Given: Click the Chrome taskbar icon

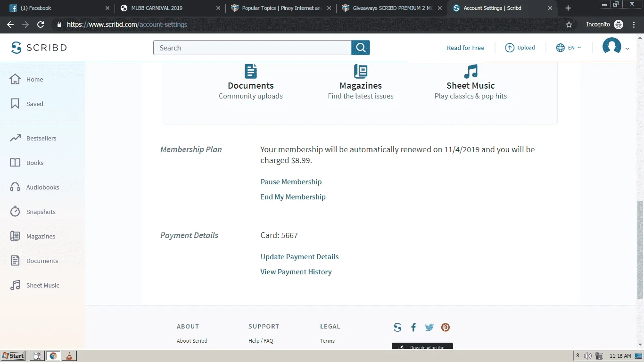Looking at the screenshot, I should click(x=53, y=356).
